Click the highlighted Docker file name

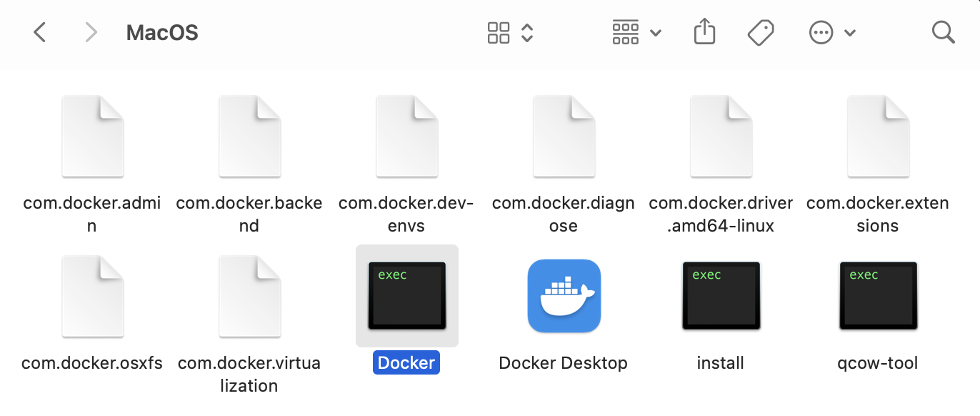[x=406, y=363]
